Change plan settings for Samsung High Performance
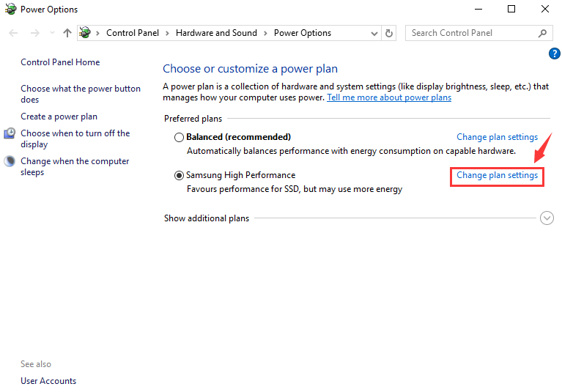This screenshot has width=562, height=392. click(497, 176)
